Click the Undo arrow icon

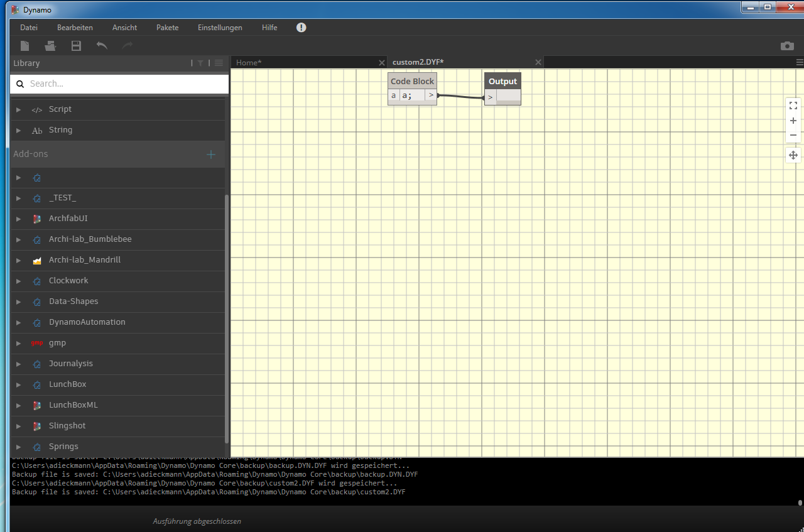pyautogui.click(x=101, y=45)
